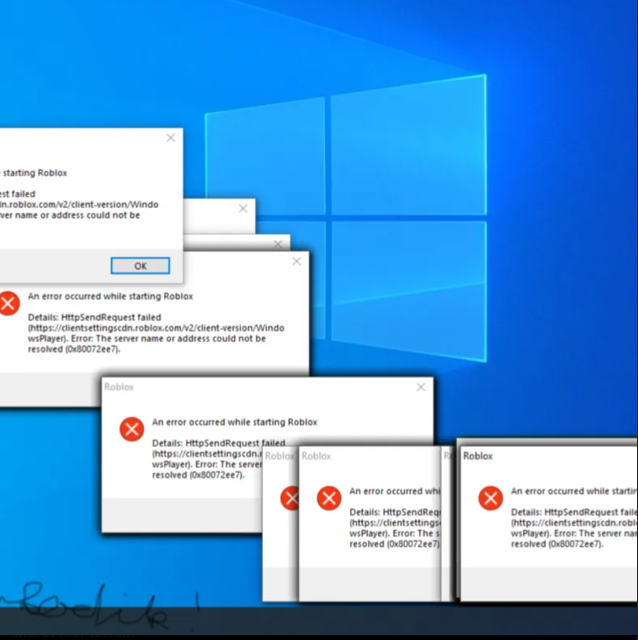638x640 pixels.
Task: Click the partly covered error icon in the bottom cluster's leftmost dialog
Action: click(x=289, y=498)
